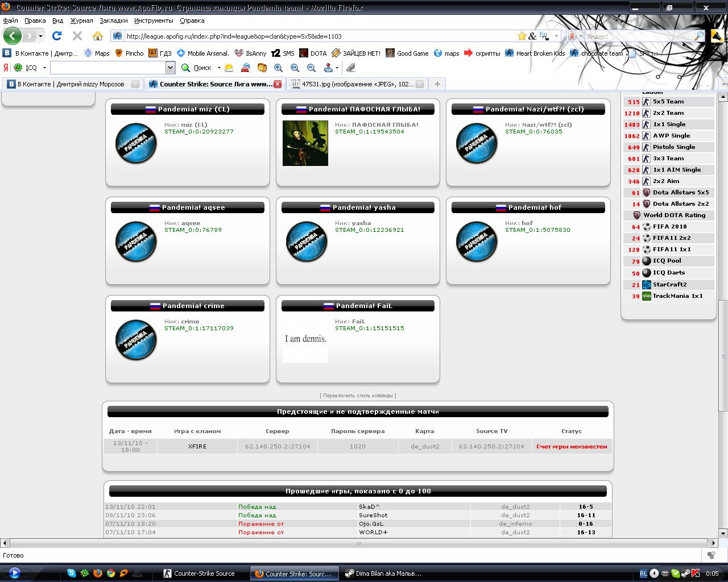Viewport: 728px width, 582px height.
Task: Open the Файл menu
Action: tap(10, 20)
